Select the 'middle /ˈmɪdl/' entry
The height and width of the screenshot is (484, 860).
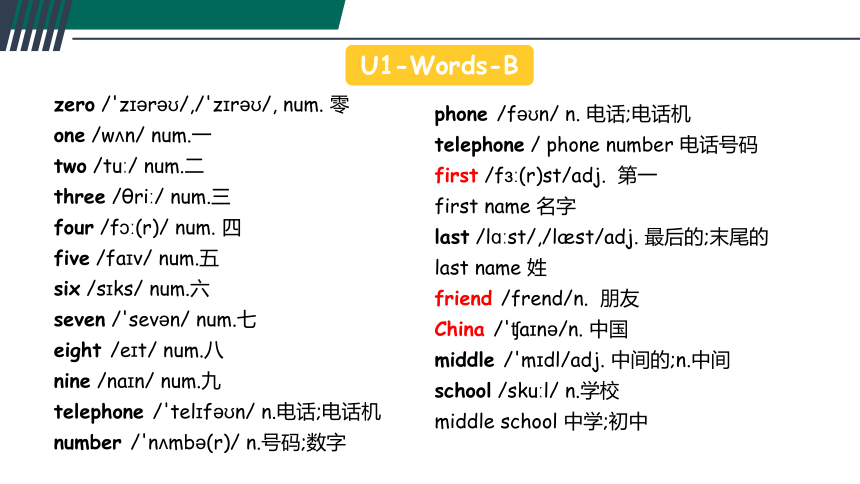tap(582, 360)
